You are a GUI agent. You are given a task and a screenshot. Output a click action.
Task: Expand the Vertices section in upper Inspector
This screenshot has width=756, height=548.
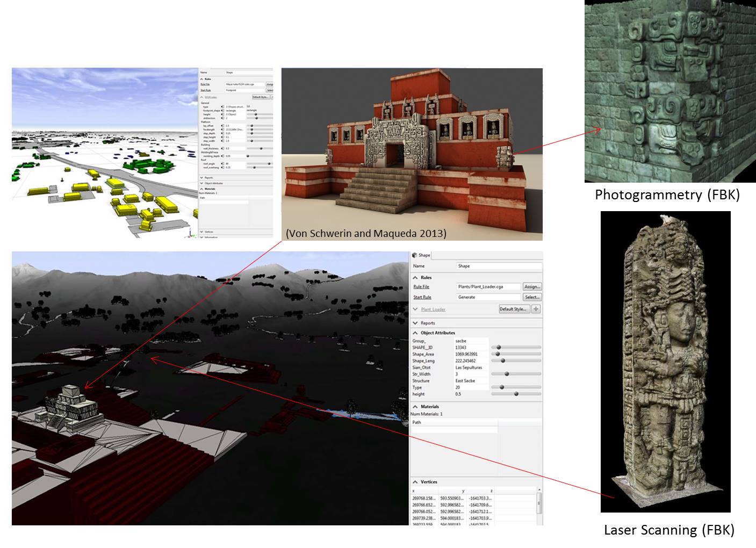(201, 232)
